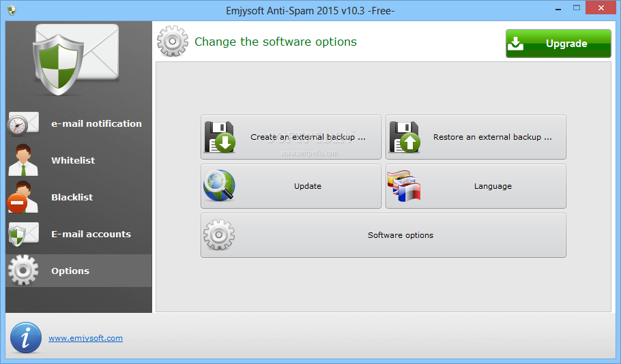Click the title bar shield app icon
621x364 pixels.
[x=12, y=10]
